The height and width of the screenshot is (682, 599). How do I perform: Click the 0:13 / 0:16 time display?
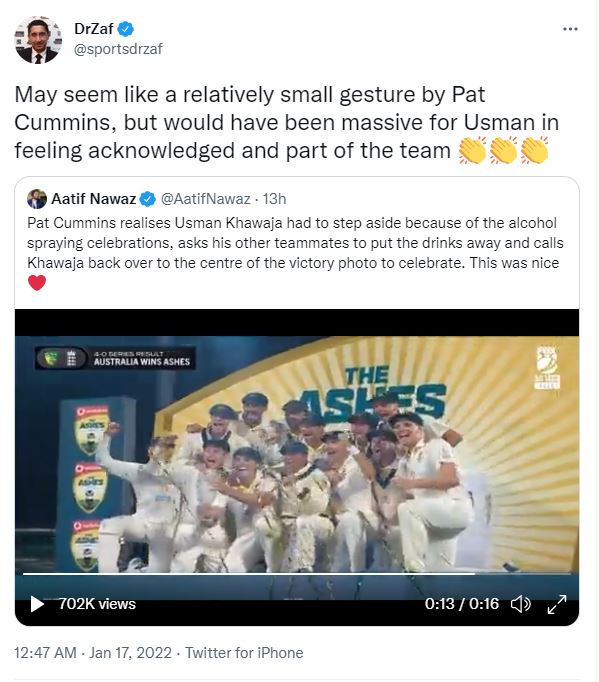[462, 604]
